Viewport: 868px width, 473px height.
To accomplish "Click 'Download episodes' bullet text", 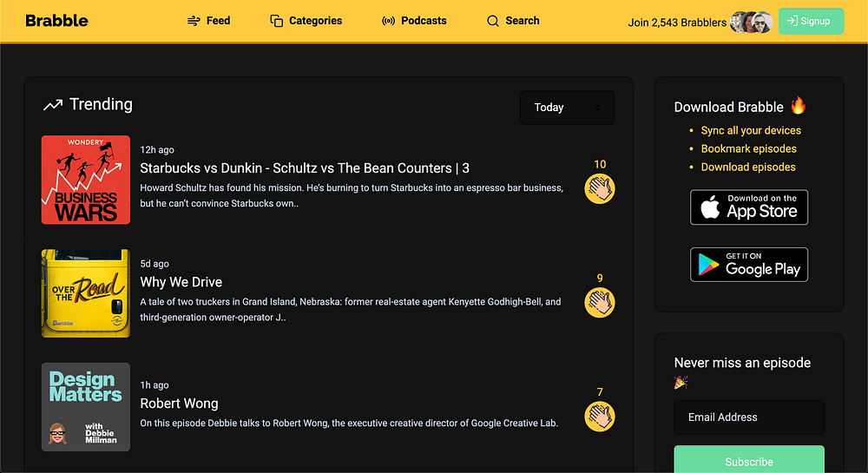I will tap(748, 168).
